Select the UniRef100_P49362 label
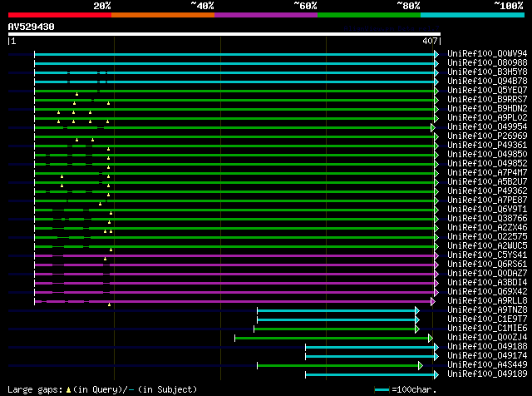 pyautogui.click(x=487, y=191)
